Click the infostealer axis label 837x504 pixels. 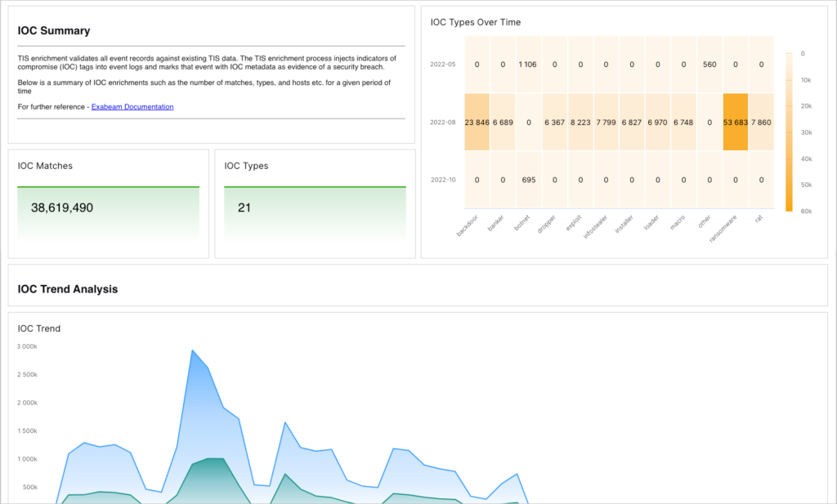[x=596, y=226]
